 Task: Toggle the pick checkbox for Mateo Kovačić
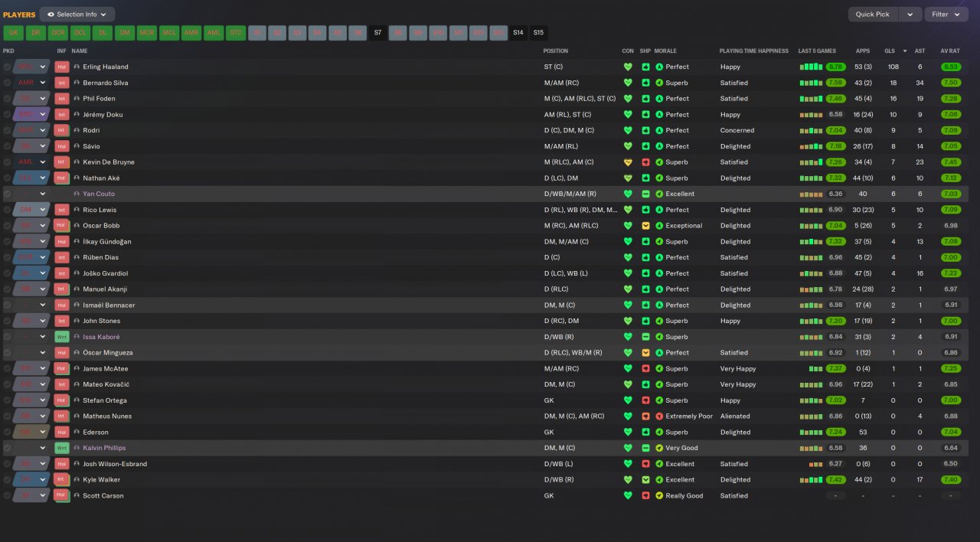pos(7,384)
